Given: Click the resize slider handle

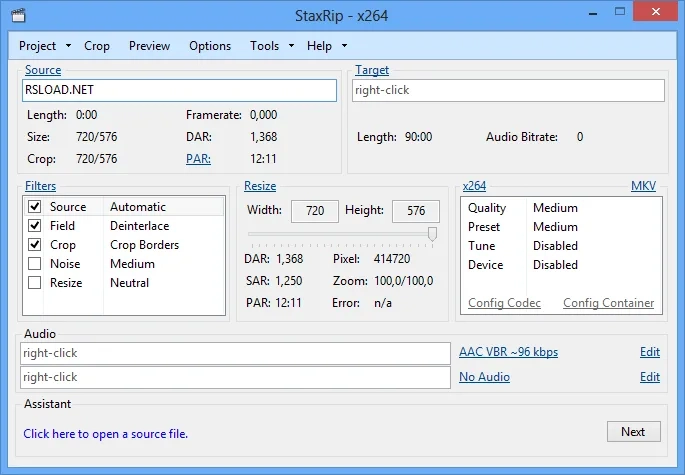Looking at the screenshot, I should click(432, 233).
